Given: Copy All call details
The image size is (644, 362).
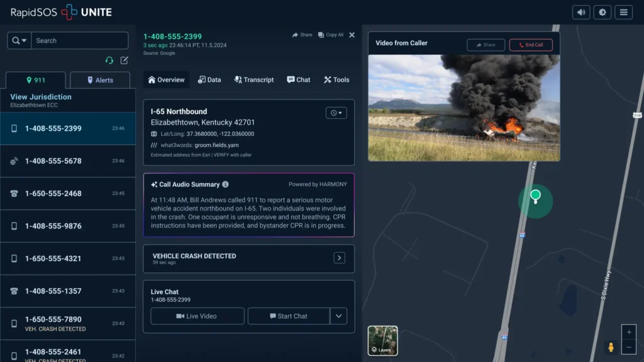Looking at the screenshot, I should click(x=331, y=35).
